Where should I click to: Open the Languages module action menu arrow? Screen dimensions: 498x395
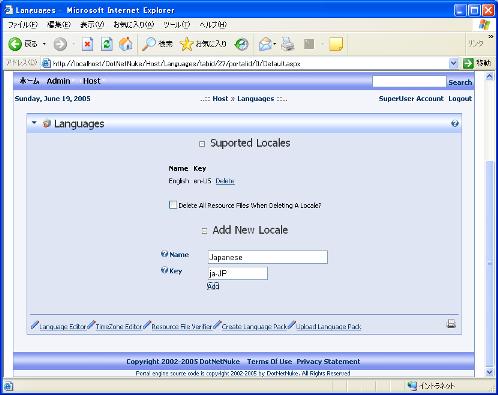pos(34,123)
